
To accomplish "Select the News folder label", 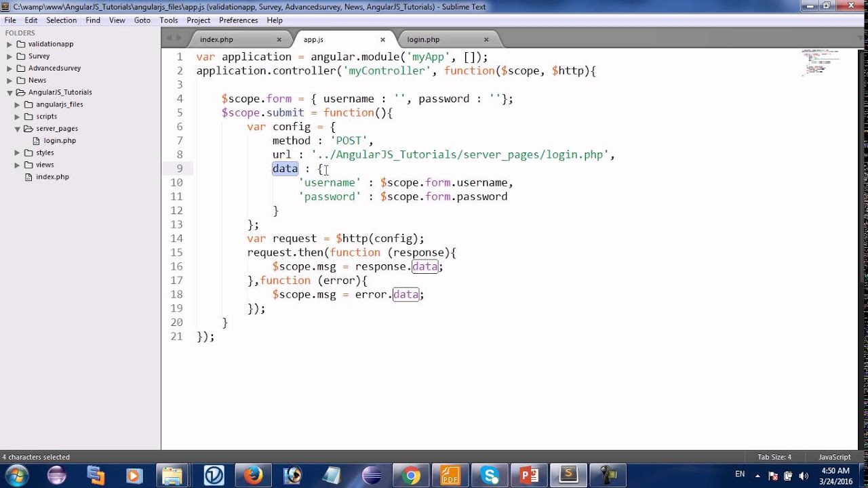I will (37, 80).
